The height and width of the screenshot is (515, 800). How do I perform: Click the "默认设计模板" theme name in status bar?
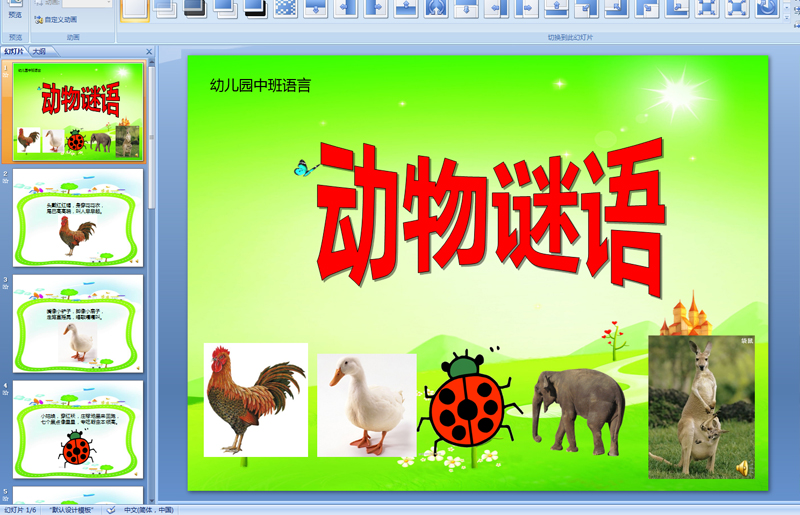[x=71, y=510]
